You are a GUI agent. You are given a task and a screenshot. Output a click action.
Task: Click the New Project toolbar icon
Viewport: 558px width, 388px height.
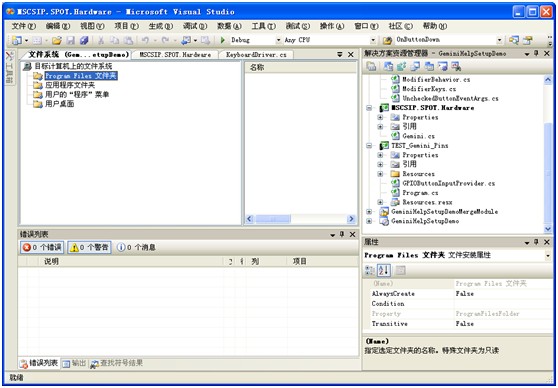click(16, 40)
